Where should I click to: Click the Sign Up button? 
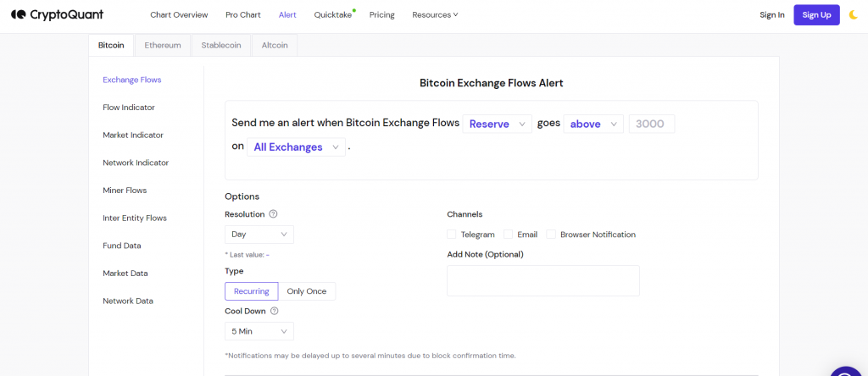coord(816,15)
